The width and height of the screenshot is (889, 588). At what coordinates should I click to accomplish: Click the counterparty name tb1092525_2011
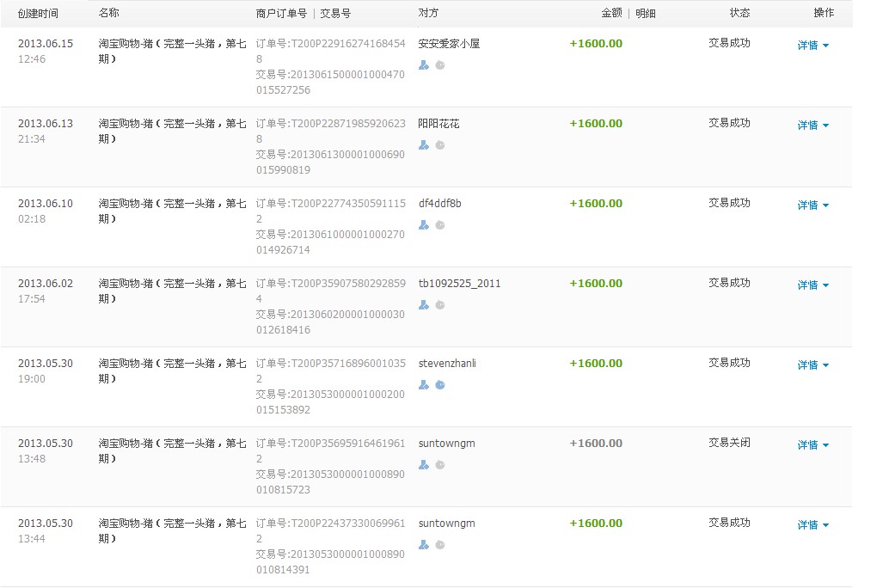(x=459, y=284)
